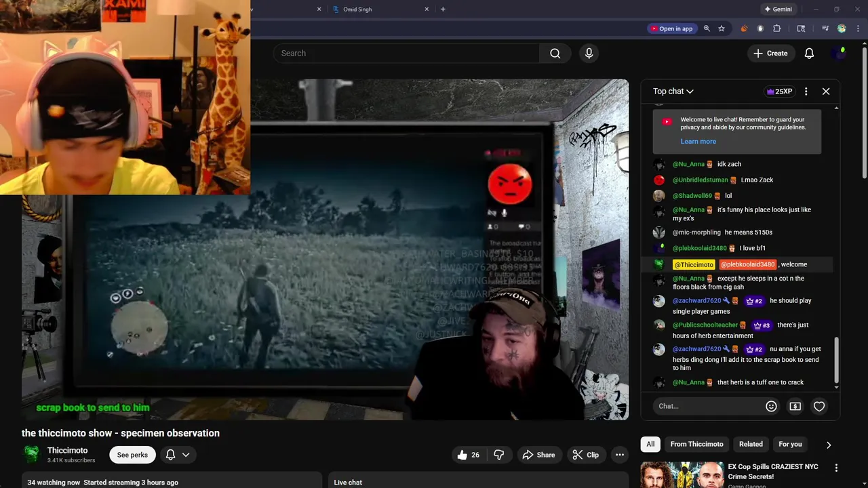
Task: Show more filter chips with arrow
Action: point(829,445)
